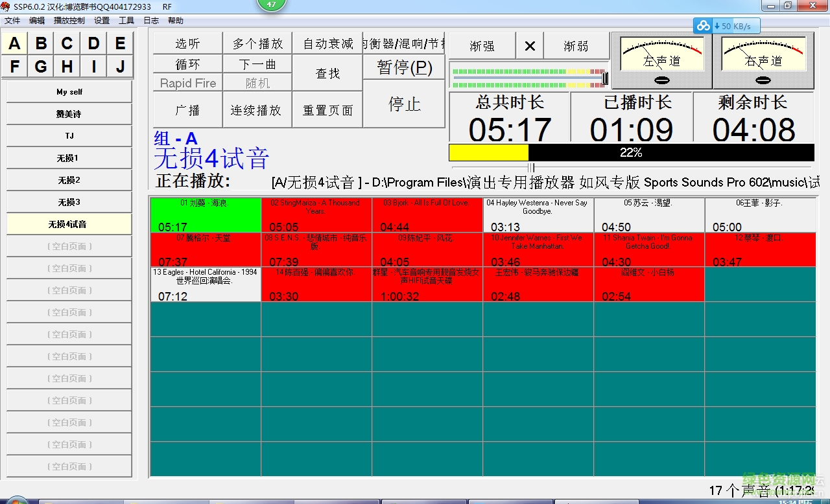830x504 pixels.
Task: Switch to sound group letter H
Action: click(x=67, y=67)
